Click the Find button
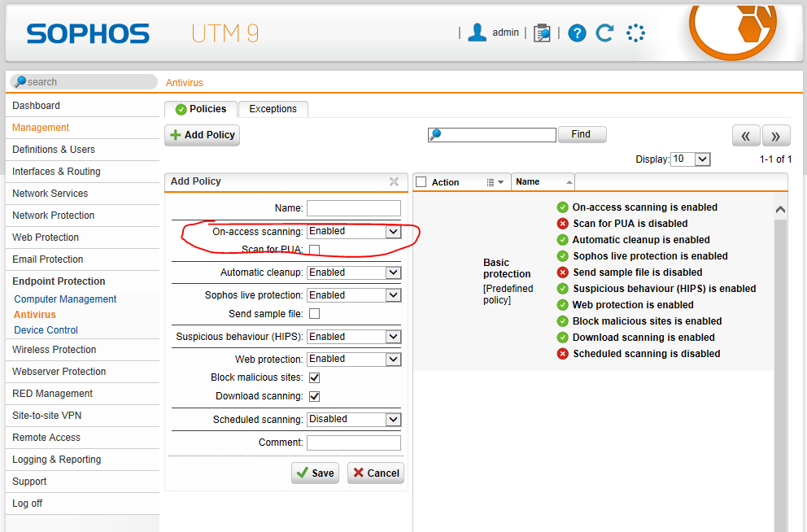 pyautogui.click(x=582, y=134)
